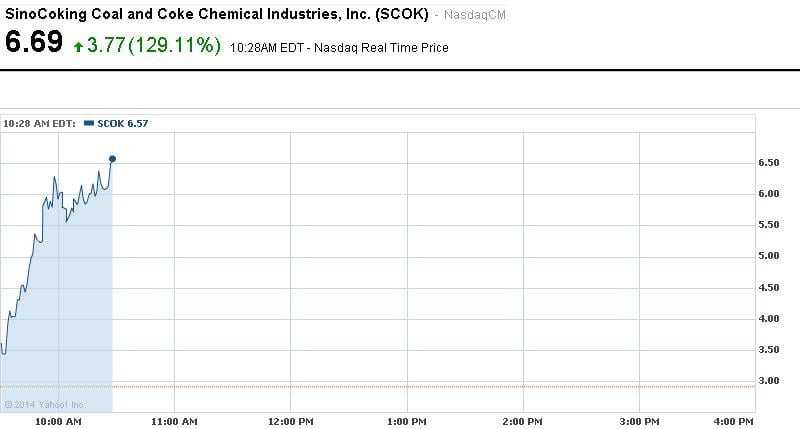Image resolution: width=800 pixels, height=429 pixels.
Task: Click the end-point dot on the price line
Action: pos(112,158)
